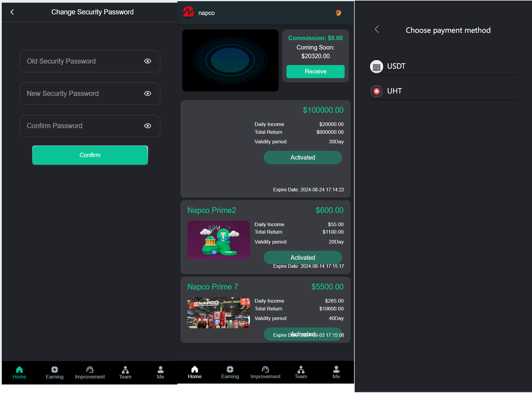
Task: Show the Old Security Password text
Action: point(148,61)
